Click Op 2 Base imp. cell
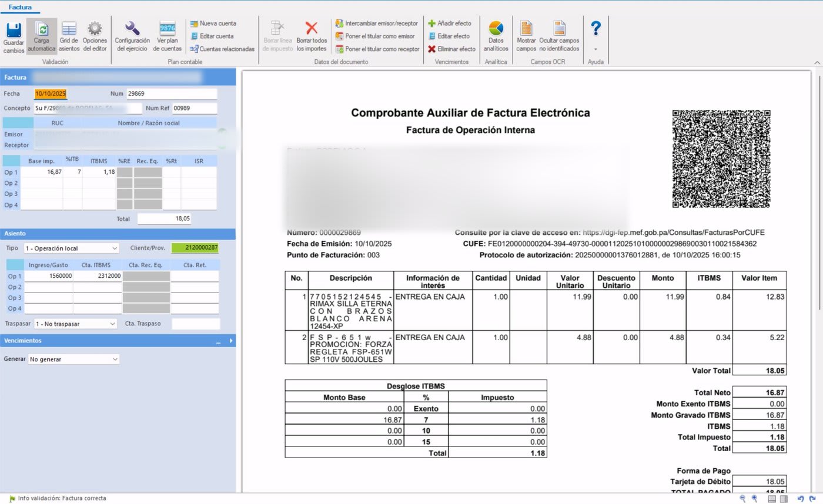Image resolution: width=823 pixels, height=504 pixels. coord(42,183)
